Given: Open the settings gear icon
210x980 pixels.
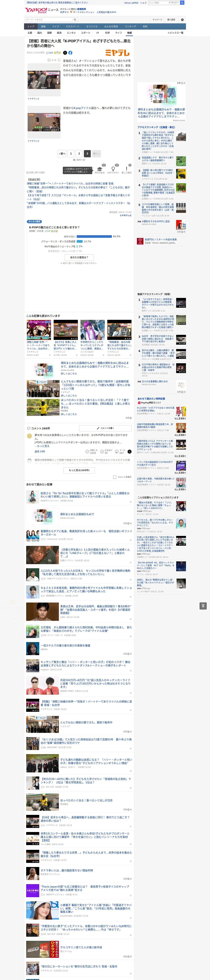Looking at the screenshot, I should pos(182,20).
